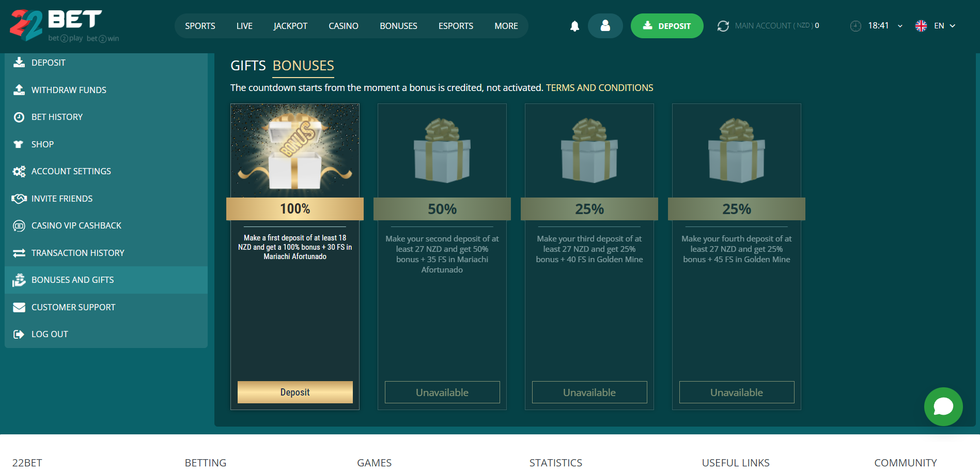Image resolution: width=980 pixels, height=469 pixels.
Task: Click the BETTING footer heading
Action: tap(206, 462)
